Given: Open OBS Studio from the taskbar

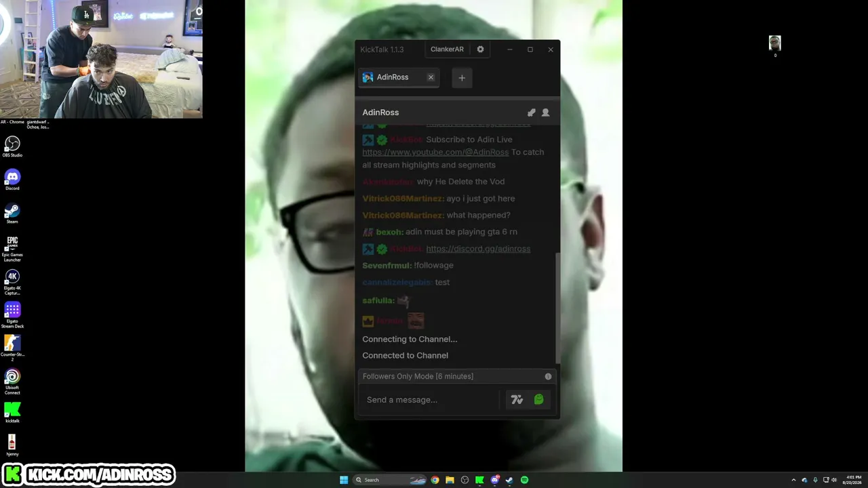Looking at the screenshot, I should [465, 480].
